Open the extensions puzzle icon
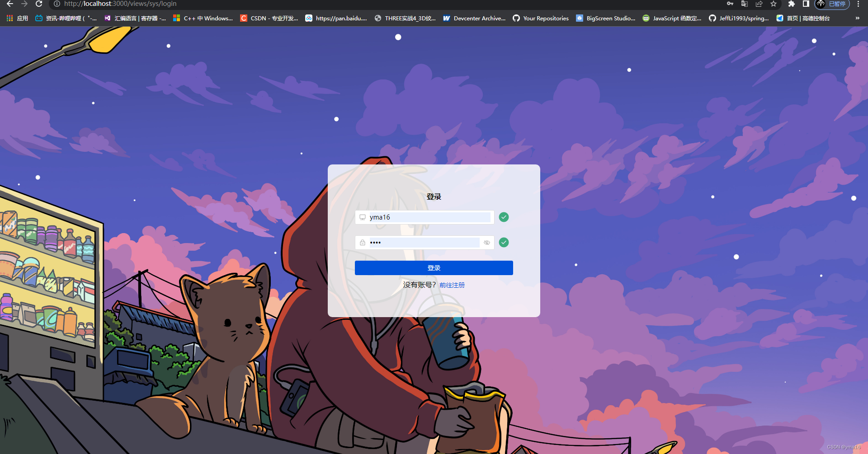This screenshot has width=868, height=454. (x=792, y=4)
